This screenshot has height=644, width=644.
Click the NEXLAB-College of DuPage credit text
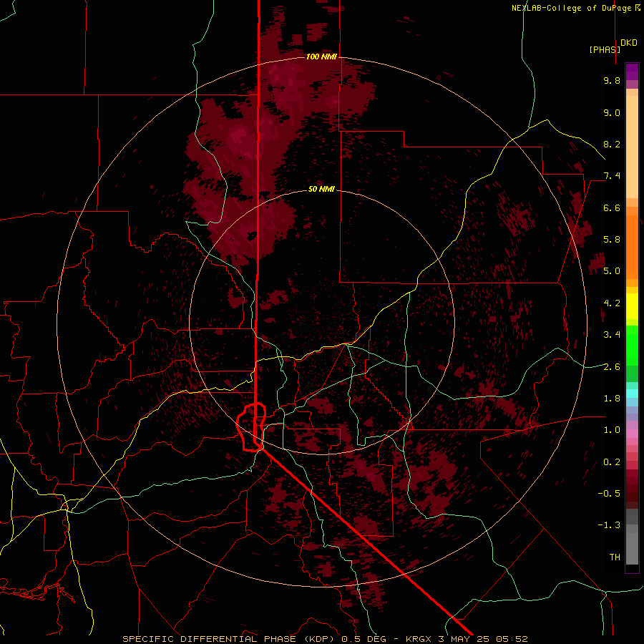click(575, 8)
